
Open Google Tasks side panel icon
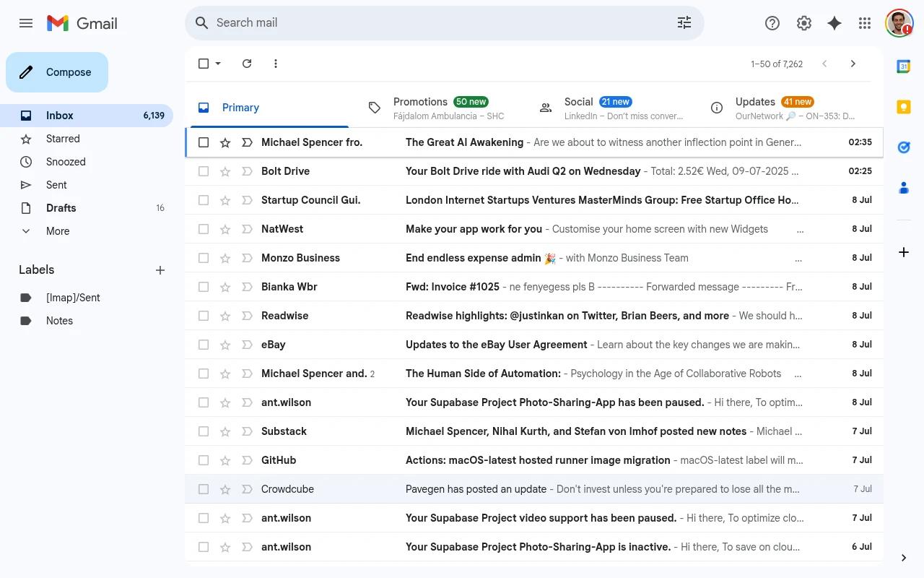(904, 147)
